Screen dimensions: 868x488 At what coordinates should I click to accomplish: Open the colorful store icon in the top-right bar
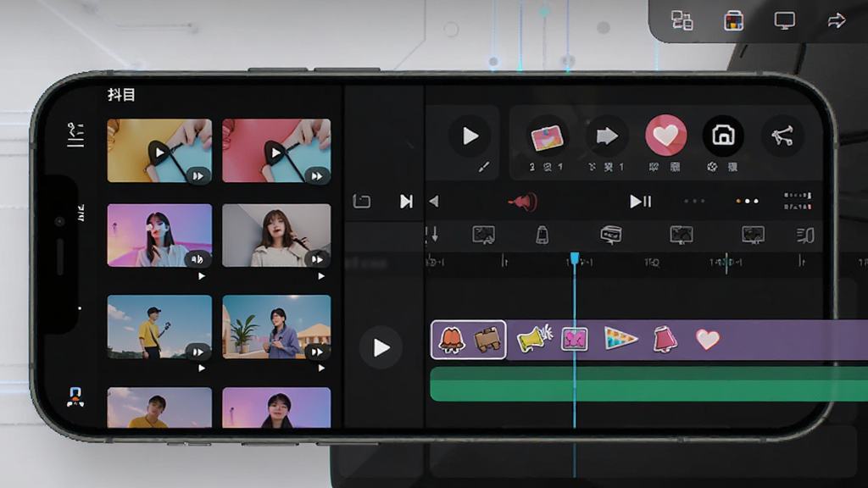click(x=733, y=21)
